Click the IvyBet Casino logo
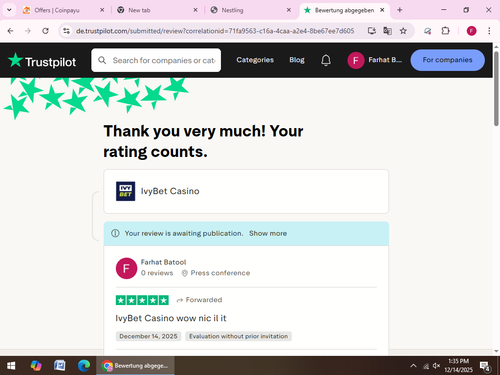Image resolution: width=500 pixels, height=375 pixels. pos(125,191)
